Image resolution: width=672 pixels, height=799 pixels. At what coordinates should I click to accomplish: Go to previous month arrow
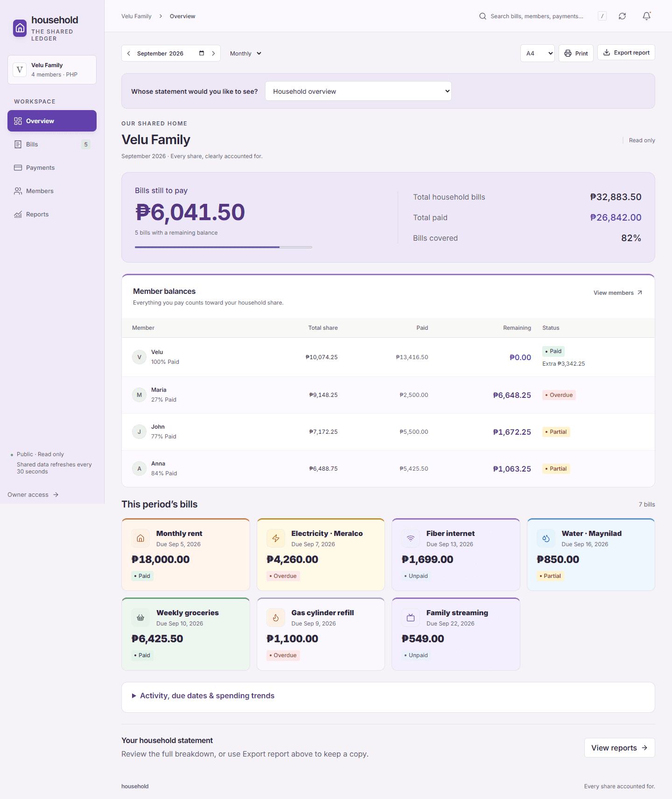pyautogui.click(x=129, y=54)
